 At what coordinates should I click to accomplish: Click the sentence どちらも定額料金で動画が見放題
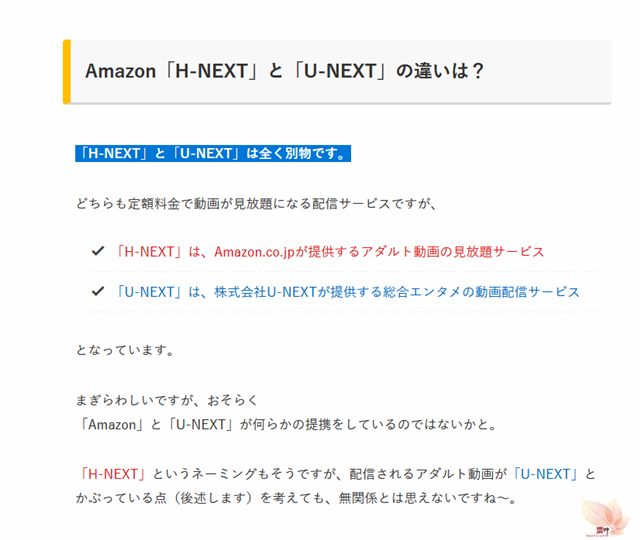tap(256, 203)
